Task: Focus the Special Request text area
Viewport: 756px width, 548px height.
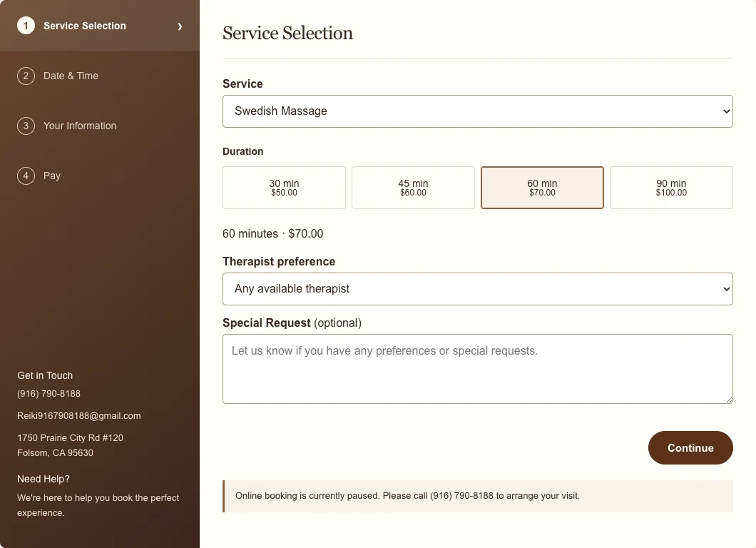Action: tap(478, 369)
